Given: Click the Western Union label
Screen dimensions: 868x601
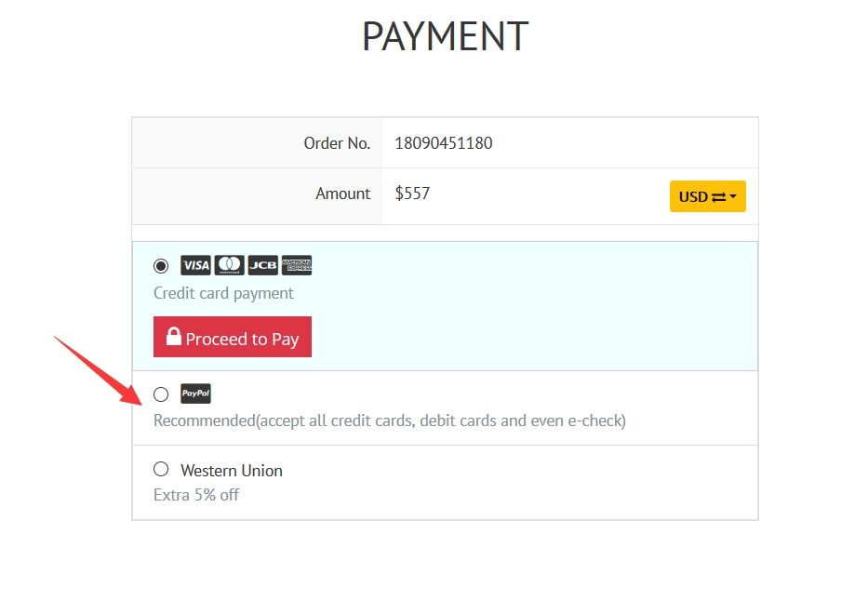Looking at the screenshot, I should click(x=232, y=471).
